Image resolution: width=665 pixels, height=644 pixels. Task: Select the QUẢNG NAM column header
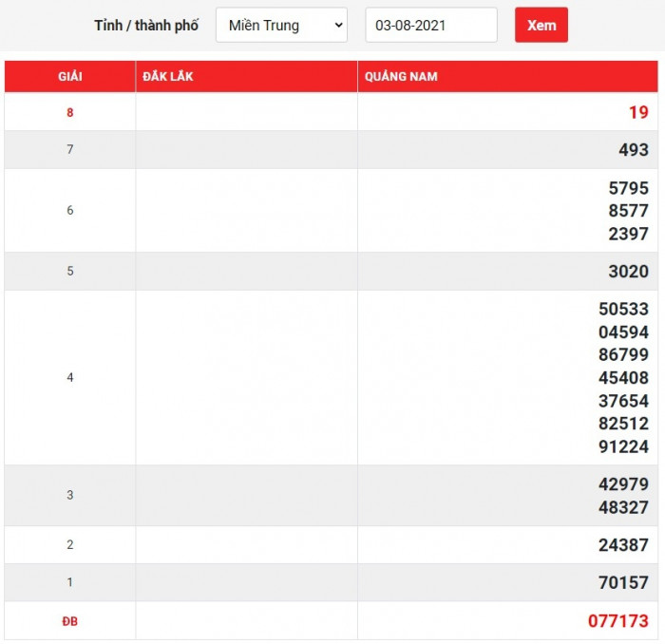(x=400, y=77)
